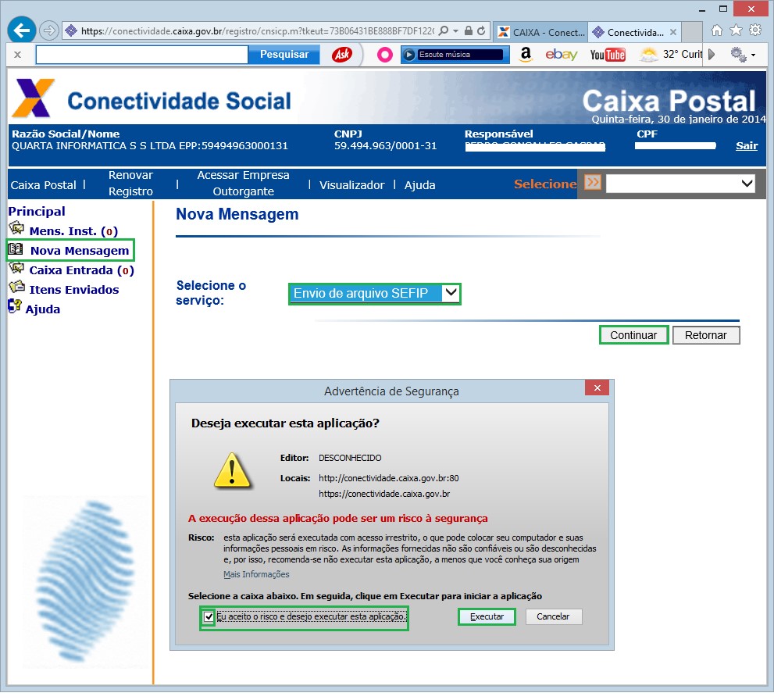Check 'Eu aceito o risco' in security warning
This screenshot has width=774, height=700.
point(208,617)
